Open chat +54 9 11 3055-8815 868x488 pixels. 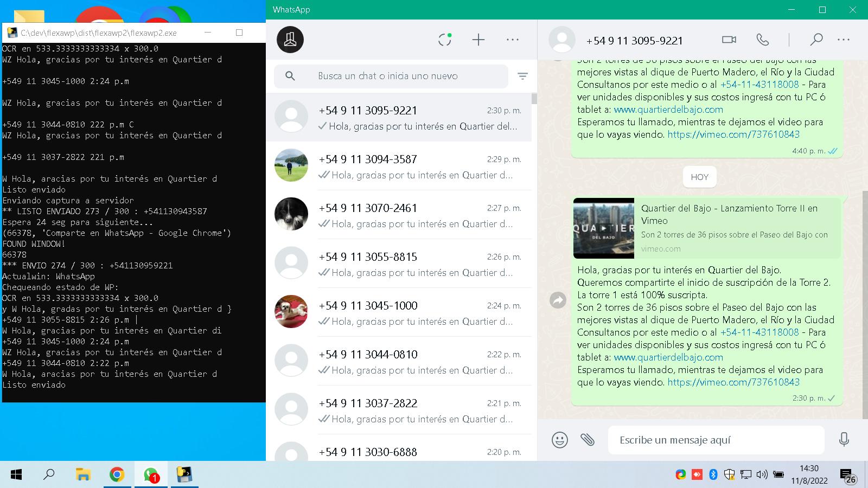click(399, 264)
